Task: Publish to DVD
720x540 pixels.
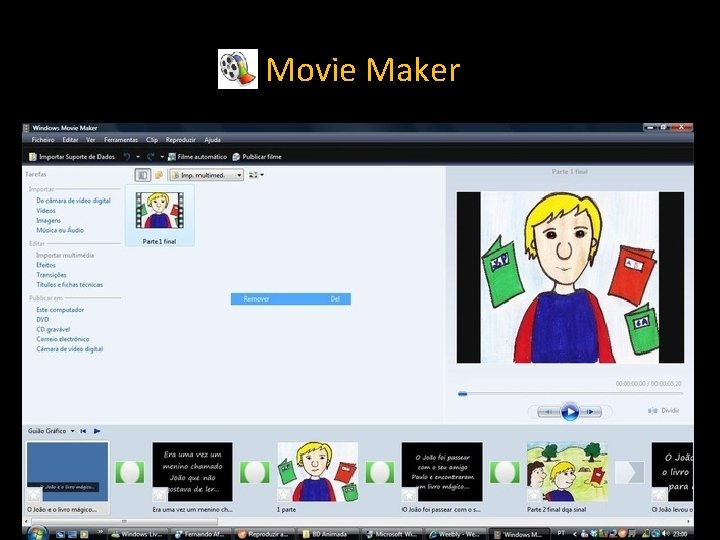Action: click(43, 320)
